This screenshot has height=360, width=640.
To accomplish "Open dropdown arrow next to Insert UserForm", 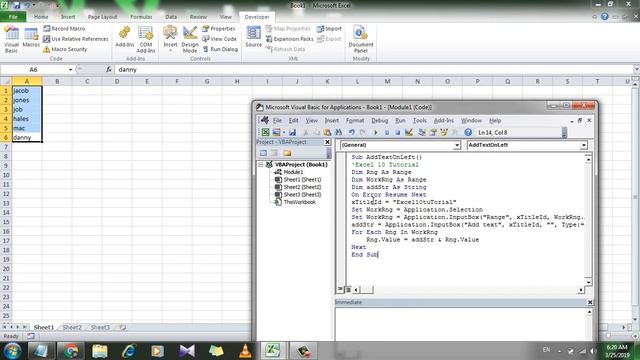I will (x=284, y=132).
